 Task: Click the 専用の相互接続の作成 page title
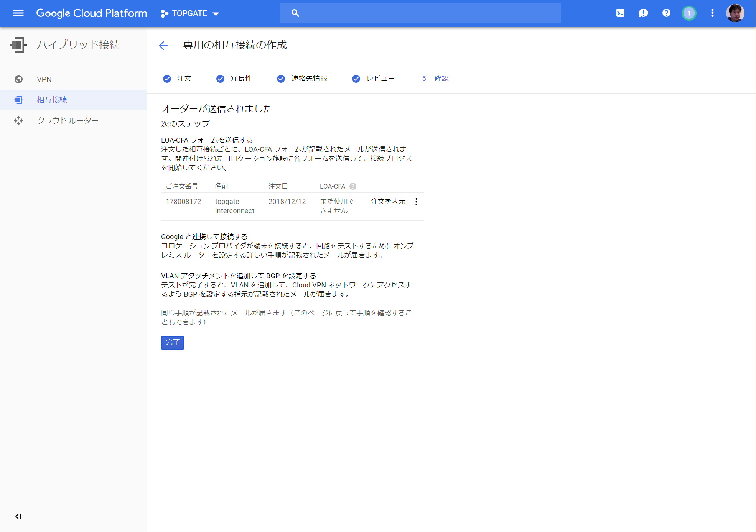[235, 45]
